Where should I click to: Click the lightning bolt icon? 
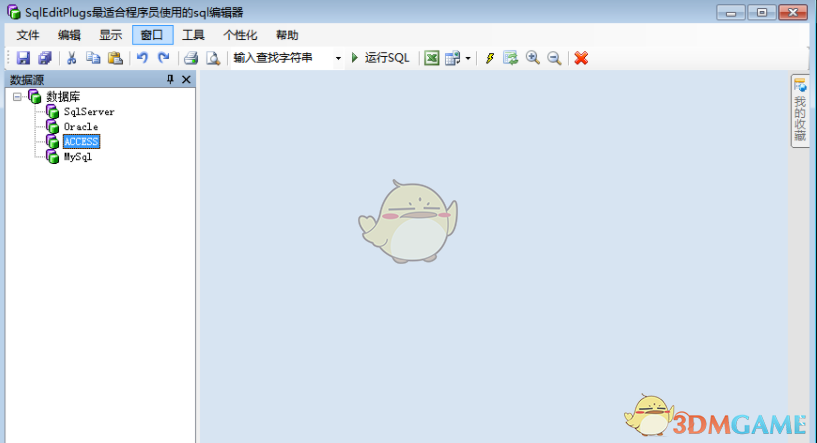tap(490, 58)
